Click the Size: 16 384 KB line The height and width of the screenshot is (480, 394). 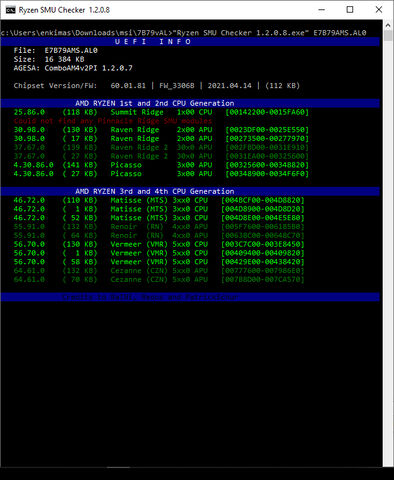pyautogui.click(x=49, y=59)
